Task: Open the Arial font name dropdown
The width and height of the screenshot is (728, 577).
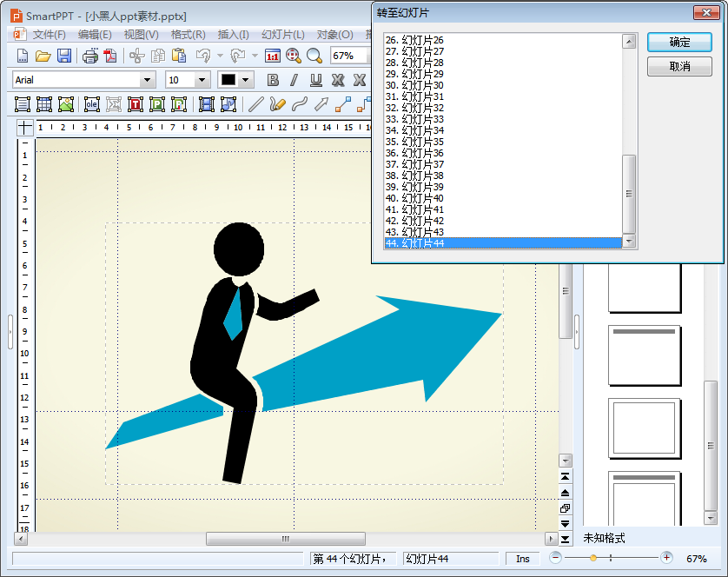Action: click(147, 80)
